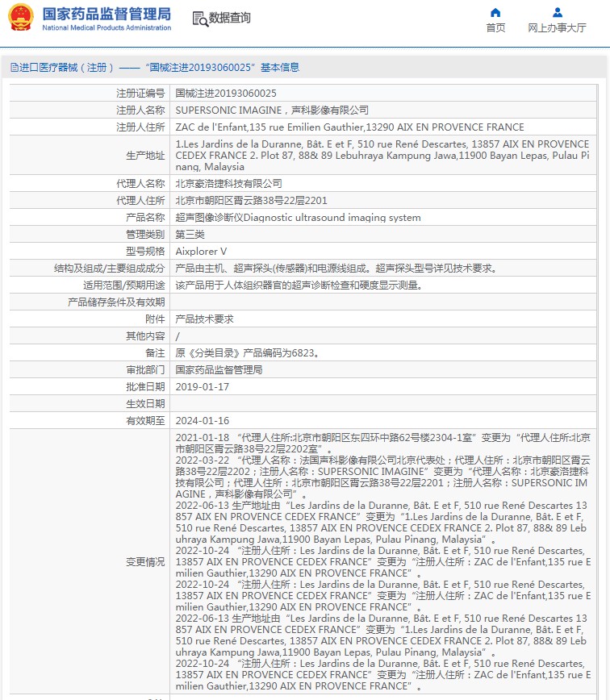This screenshot has height=700, width=610.
Task: Click the 注册人名称 label
Action: (x=140, y=110)
